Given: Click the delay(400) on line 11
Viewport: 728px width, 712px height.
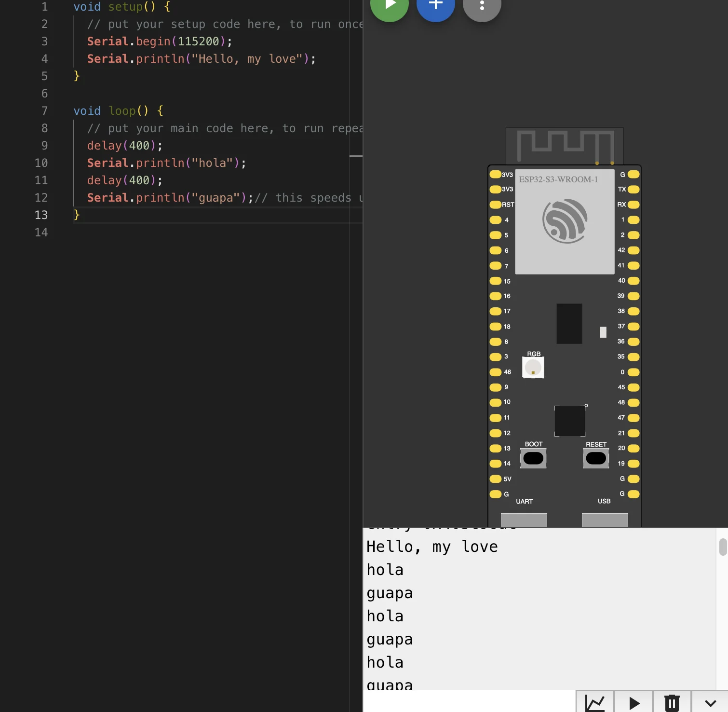Looking at the screenshot, I should [x=125, y=180].
